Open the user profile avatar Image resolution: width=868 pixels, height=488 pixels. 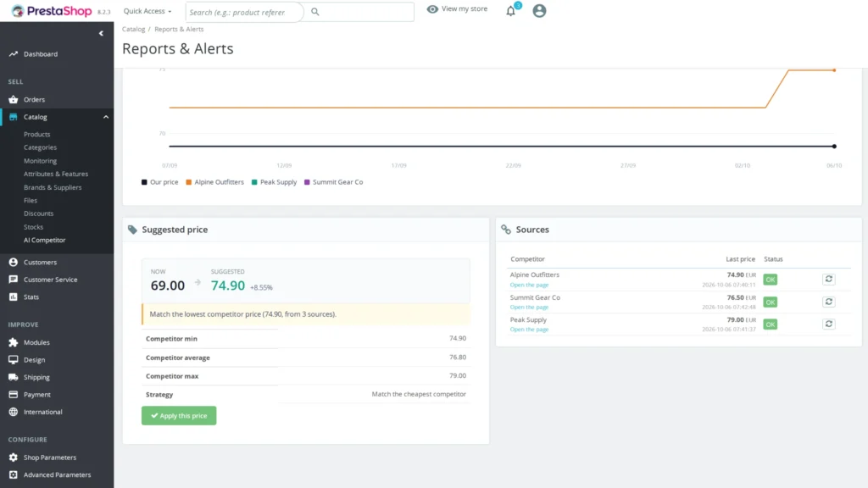click(x=539, y=10)
